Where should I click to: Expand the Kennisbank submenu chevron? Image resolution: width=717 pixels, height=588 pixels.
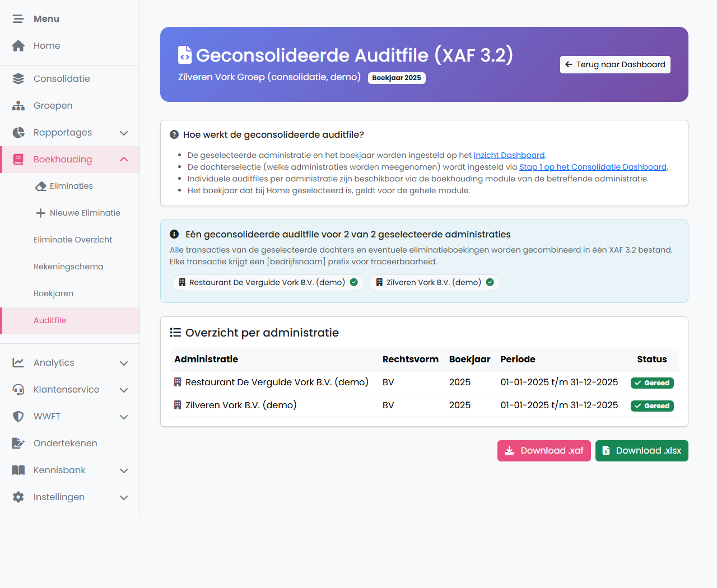pyautogui.click(x=124, y=470)
